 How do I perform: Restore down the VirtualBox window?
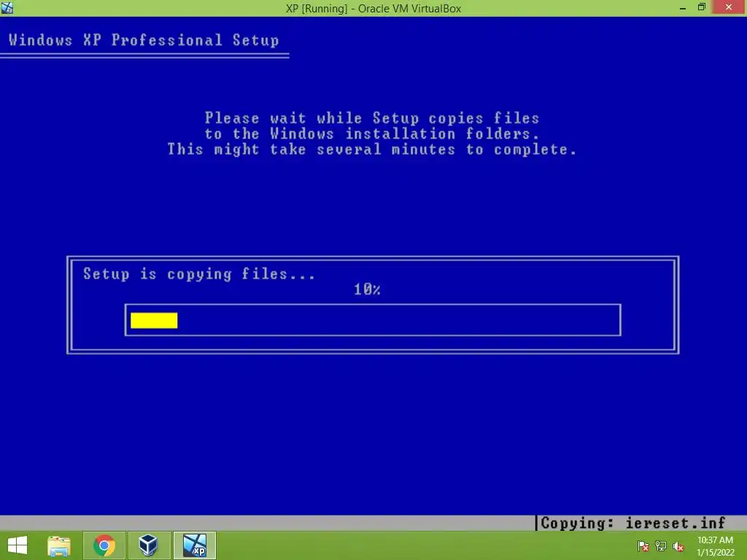(x=702, y=7)
